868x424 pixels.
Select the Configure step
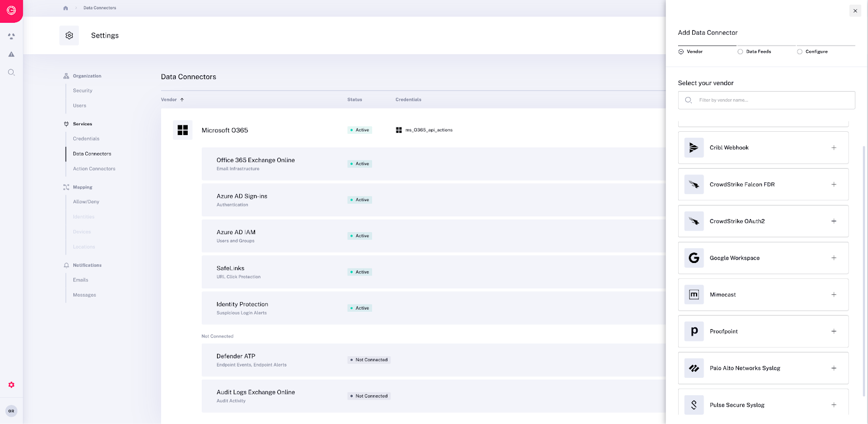coord(812,52)
